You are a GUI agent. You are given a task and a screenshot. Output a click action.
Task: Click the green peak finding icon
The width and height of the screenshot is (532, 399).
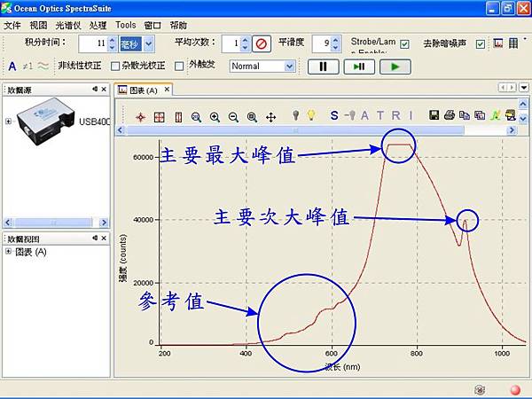pyautogui.click(x=496, y=115)
